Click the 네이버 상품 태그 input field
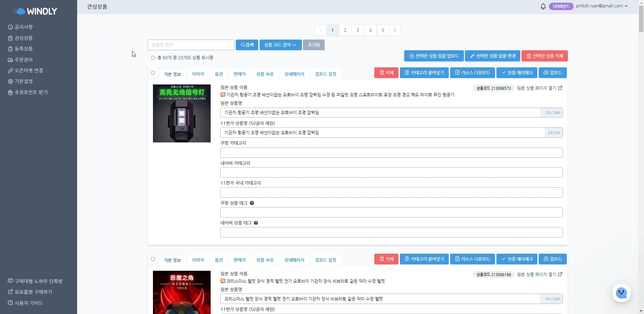Image resolution: width=644 pixels, height=314 pixels. [x=391, y=233]
